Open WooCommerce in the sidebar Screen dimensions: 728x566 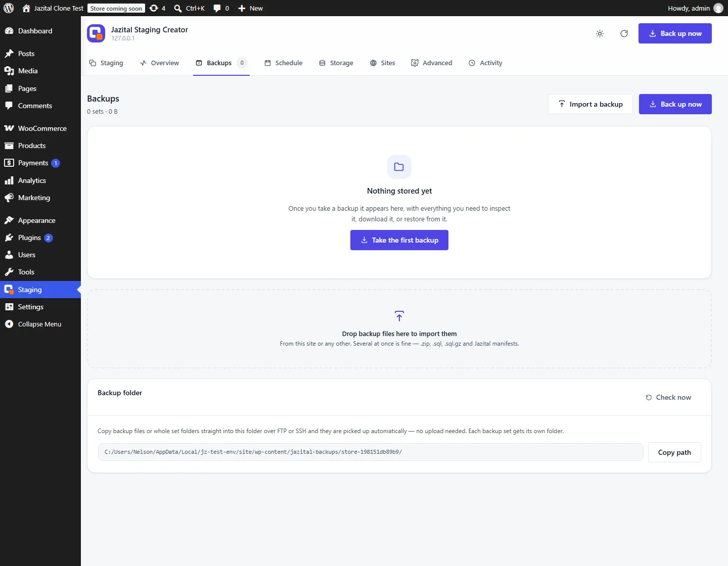40,128
